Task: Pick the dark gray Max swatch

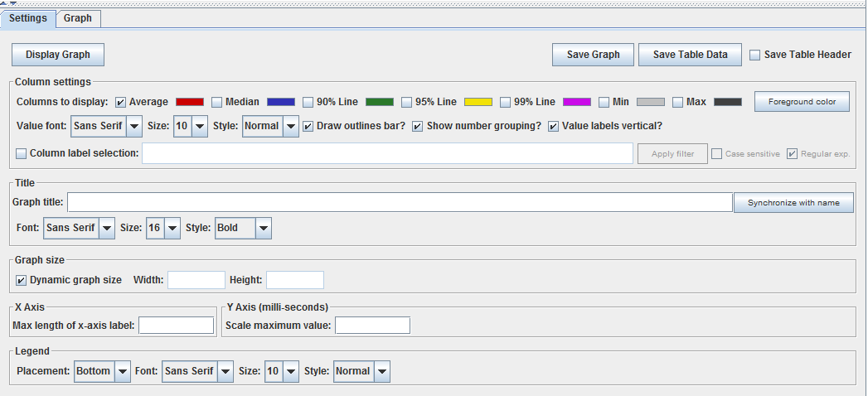Action: click(x=727, y=103)
